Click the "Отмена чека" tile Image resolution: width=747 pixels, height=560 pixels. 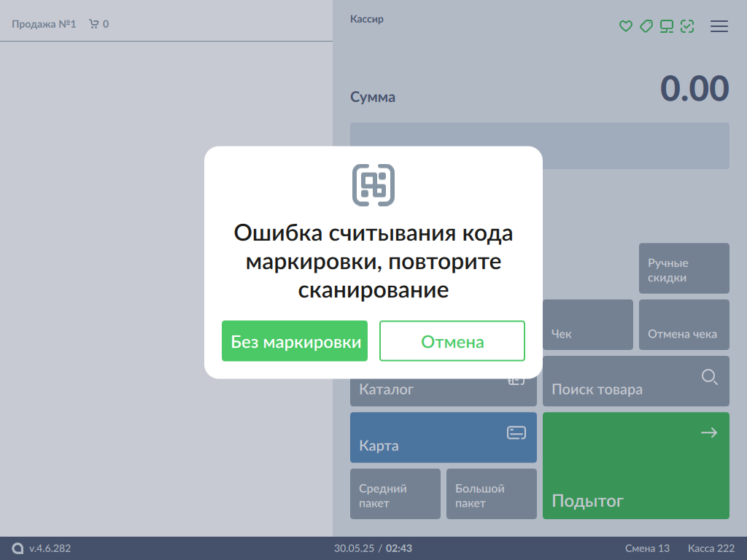point(684,325)
